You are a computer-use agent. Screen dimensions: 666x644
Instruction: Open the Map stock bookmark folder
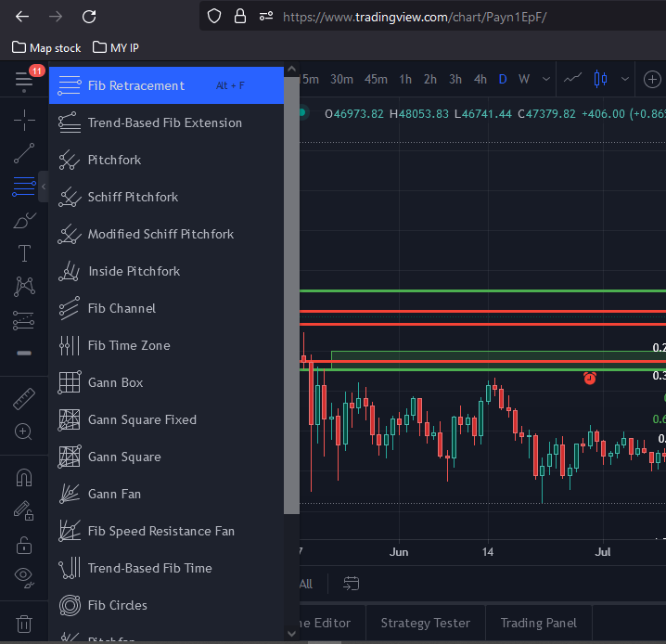(x=46, y=47)
